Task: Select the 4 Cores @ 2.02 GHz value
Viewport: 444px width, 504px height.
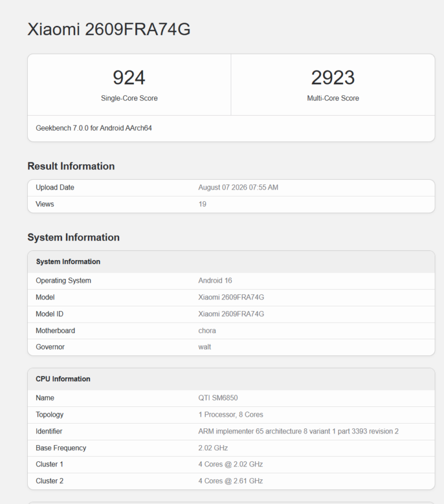Action: (x=231, y=465)
